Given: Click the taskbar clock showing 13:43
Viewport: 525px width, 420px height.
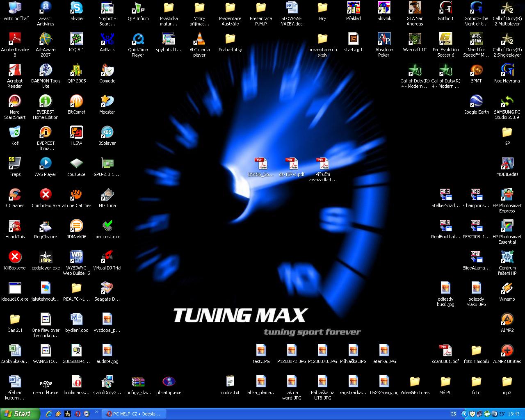Looking at the screenshot, I should pyautogui.click(x=514, y=414).
